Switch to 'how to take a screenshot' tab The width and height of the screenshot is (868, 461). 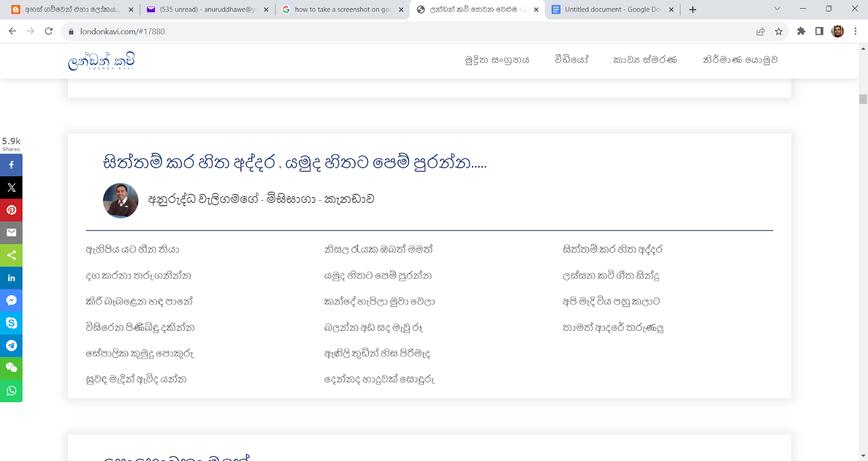[x=342, y=10]
